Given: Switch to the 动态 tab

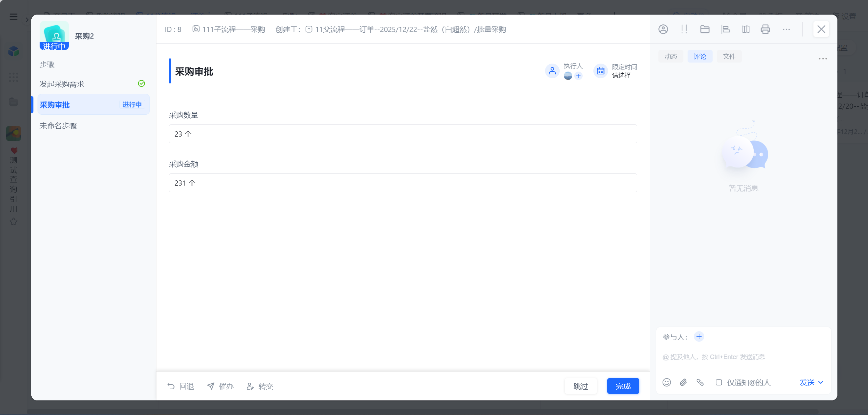Looking at the screenshot, I should coord(671,56).
